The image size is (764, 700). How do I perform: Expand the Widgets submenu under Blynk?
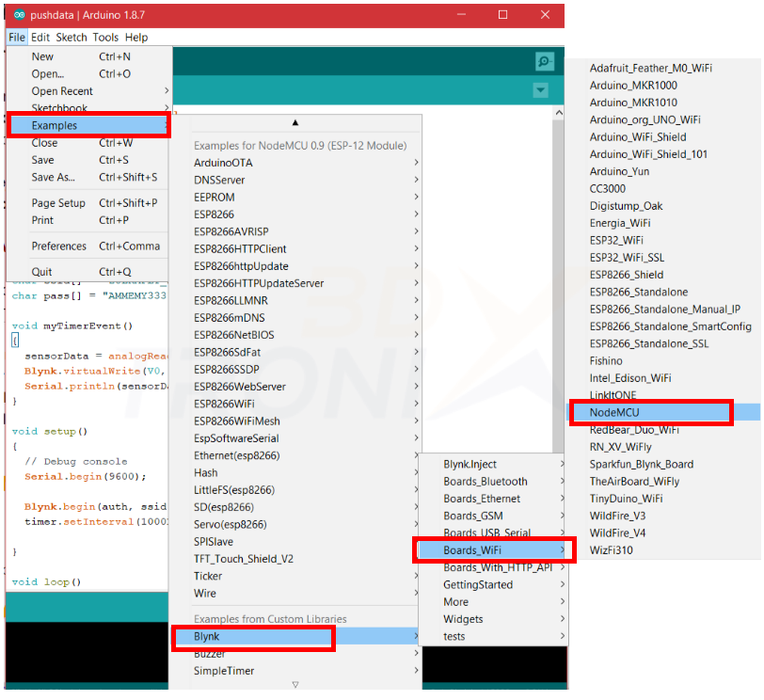click(463, 619)
